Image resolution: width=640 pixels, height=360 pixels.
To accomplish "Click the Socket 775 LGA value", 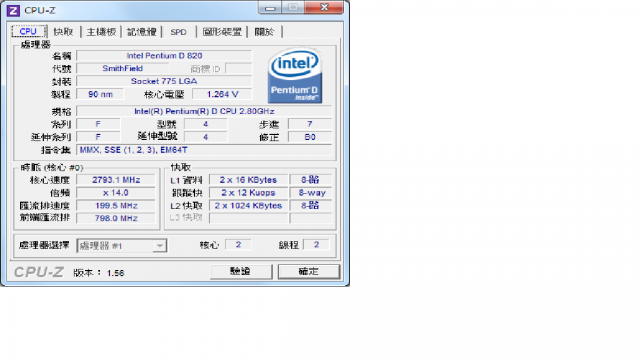I will (x=164, y=81).
